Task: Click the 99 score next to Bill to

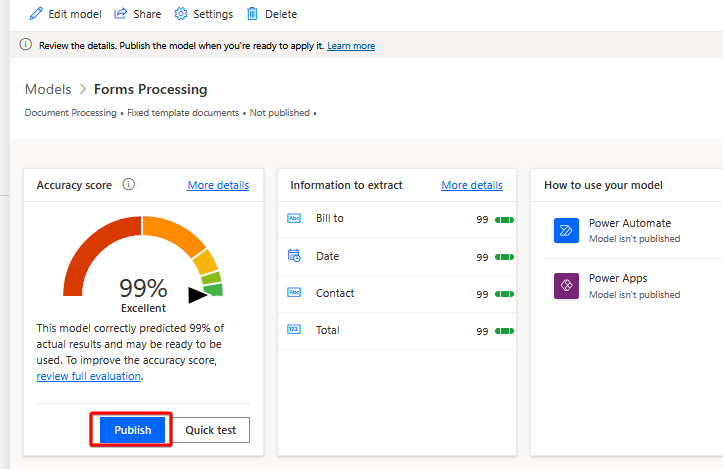Action: pyautogui.click(x=482, y=220)
